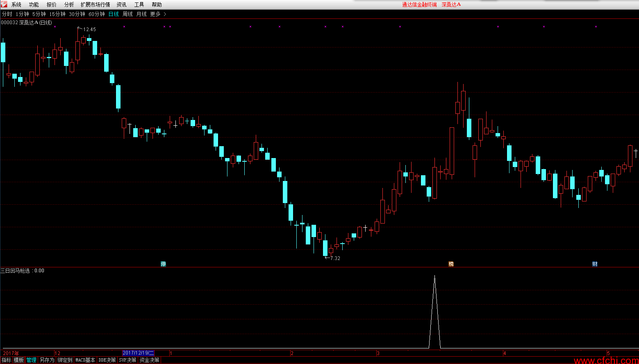
Task: Click the 12.45 high price label
Action: pyautogui.click(x=90, y=29)
